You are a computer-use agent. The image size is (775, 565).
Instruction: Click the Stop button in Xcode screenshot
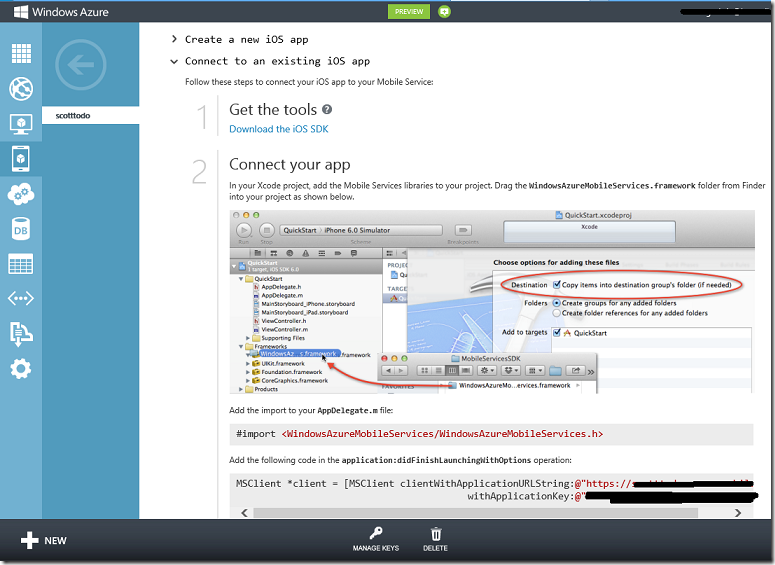[x=267, y=230]
